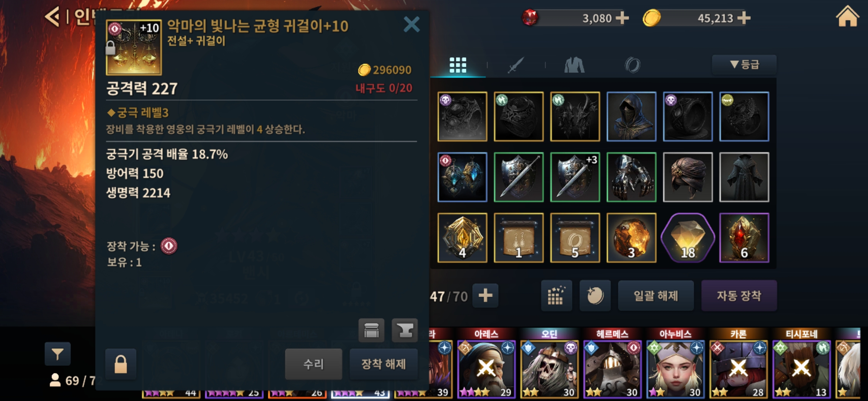Switch to the weapons sword tab
The height and width of the screenshot is (401, 868).
click(516, 65)
